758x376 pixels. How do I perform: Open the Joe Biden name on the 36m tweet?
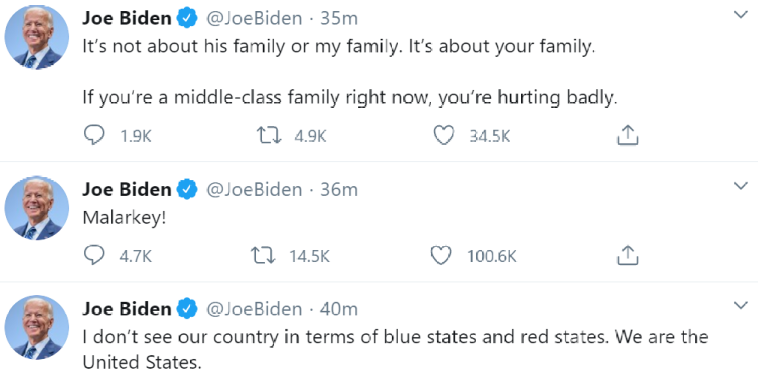(127, 189)
